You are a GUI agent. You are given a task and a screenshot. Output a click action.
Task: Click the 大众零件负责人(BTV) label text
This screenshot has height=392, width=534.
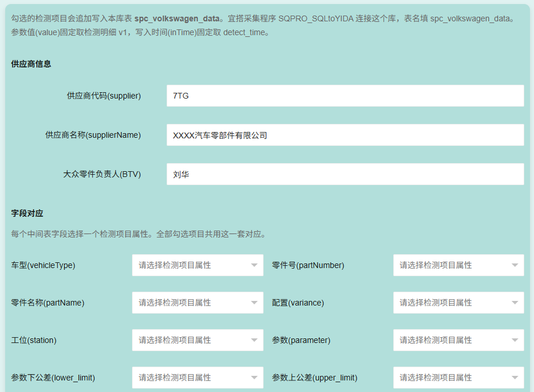[102, 174]
